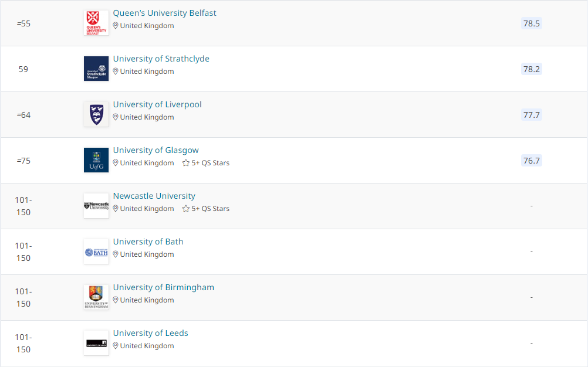588x367 pixels.
Task: Click the star icon in Glasgow's row
Action: point(186,163)
